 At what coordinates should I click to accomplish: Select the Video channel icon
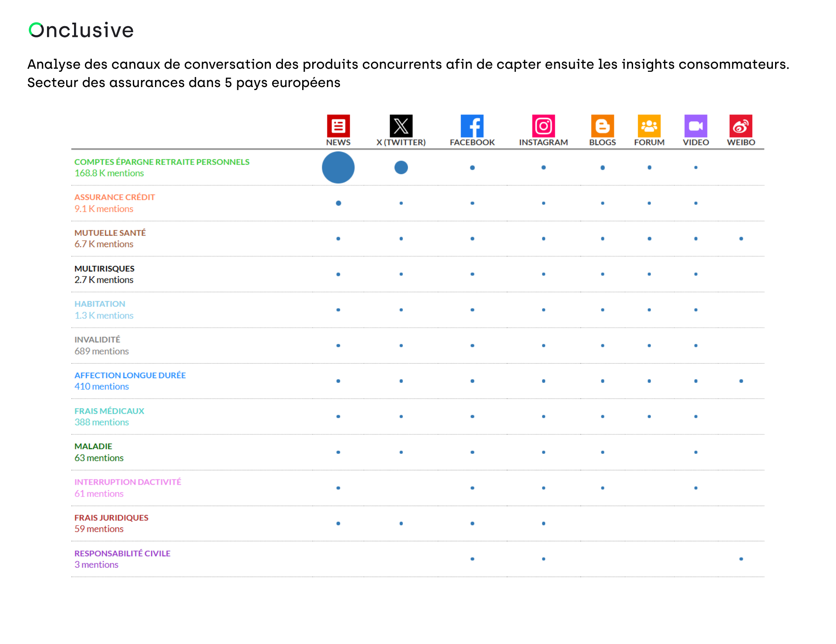696,126
